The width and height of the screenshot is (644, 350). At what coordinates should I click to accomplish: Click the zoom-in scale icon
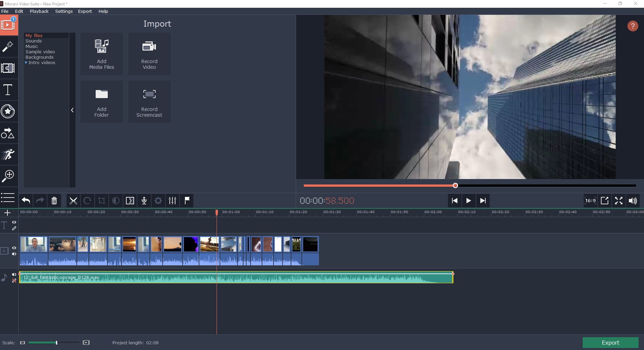tap(86, 343)
